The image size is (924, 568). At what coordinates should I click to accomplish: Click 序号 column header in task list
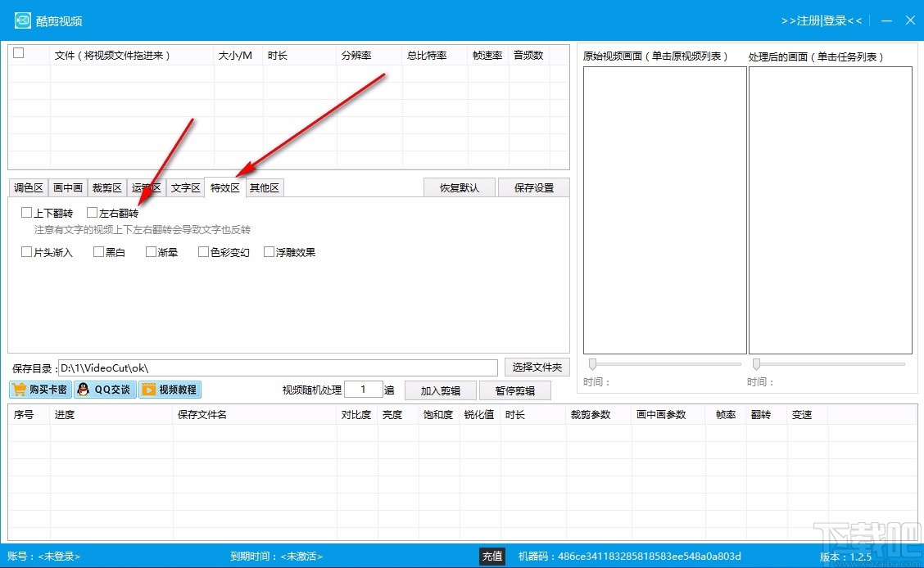29,414
